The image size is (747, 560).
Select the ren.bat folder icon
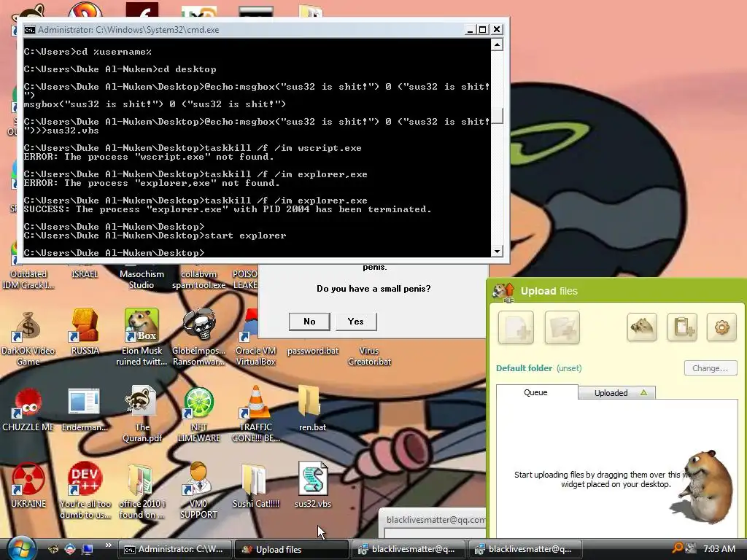pyautogui.click(x=310, y=402)
